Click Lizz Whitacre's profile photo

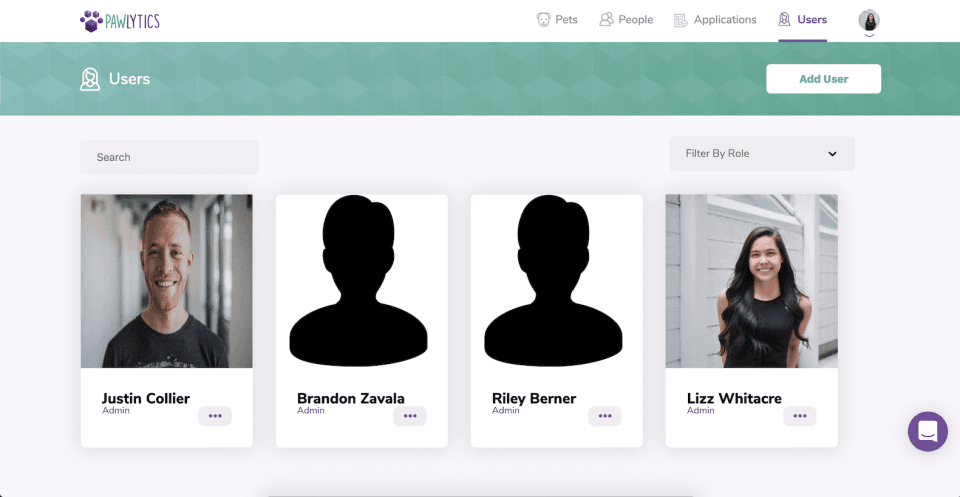(751, 281)
